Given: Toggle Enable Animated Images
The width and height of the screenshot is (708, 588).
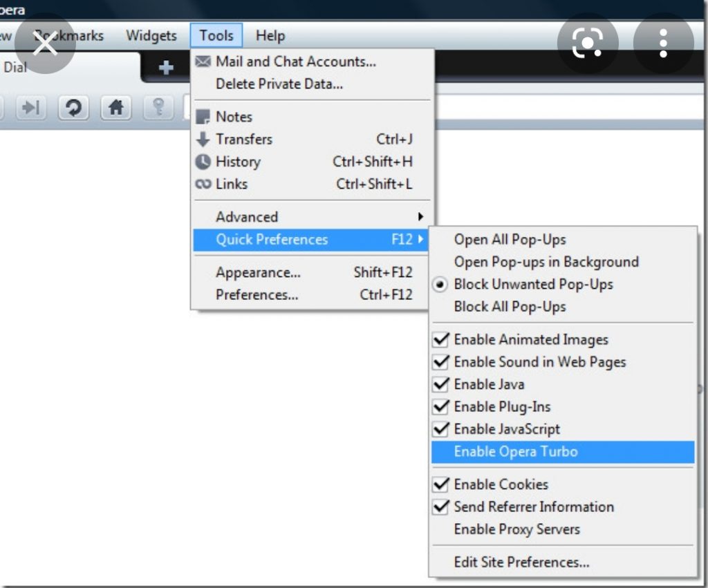Looking at the screenshot, I should point(563,339).
